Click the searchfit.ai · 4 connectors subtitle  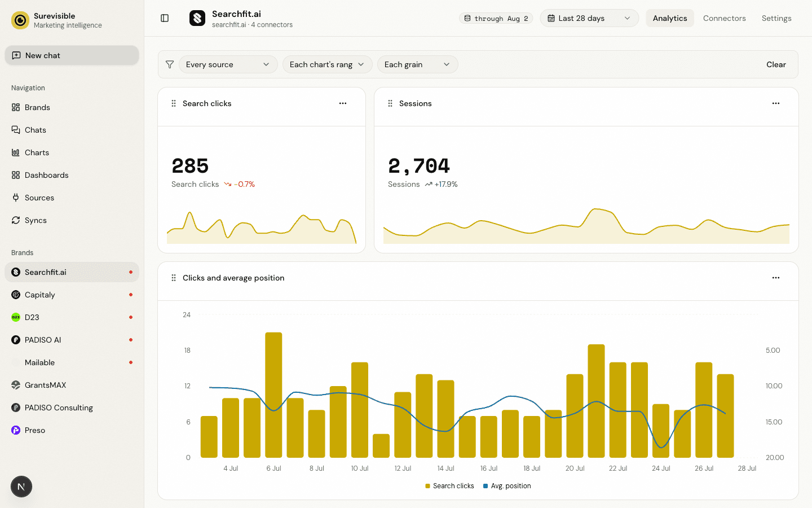click(x=252, y=25)
